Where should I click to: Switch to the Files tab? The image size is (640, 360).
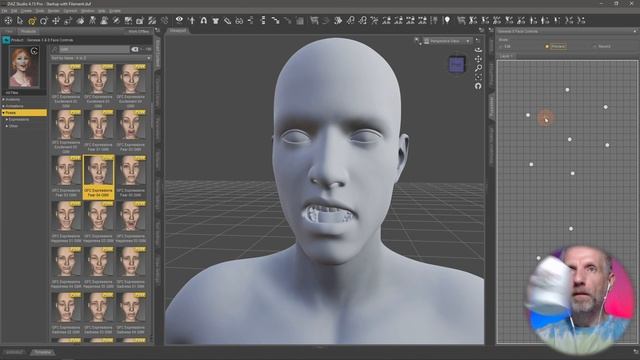point(9,31)
